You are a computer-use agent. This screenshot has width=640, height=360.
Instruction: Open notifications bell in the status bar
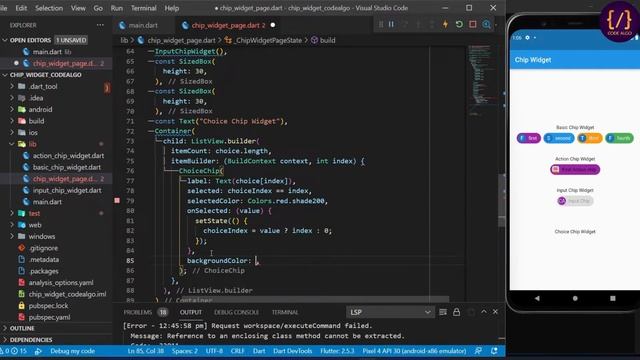click(494, 351)
